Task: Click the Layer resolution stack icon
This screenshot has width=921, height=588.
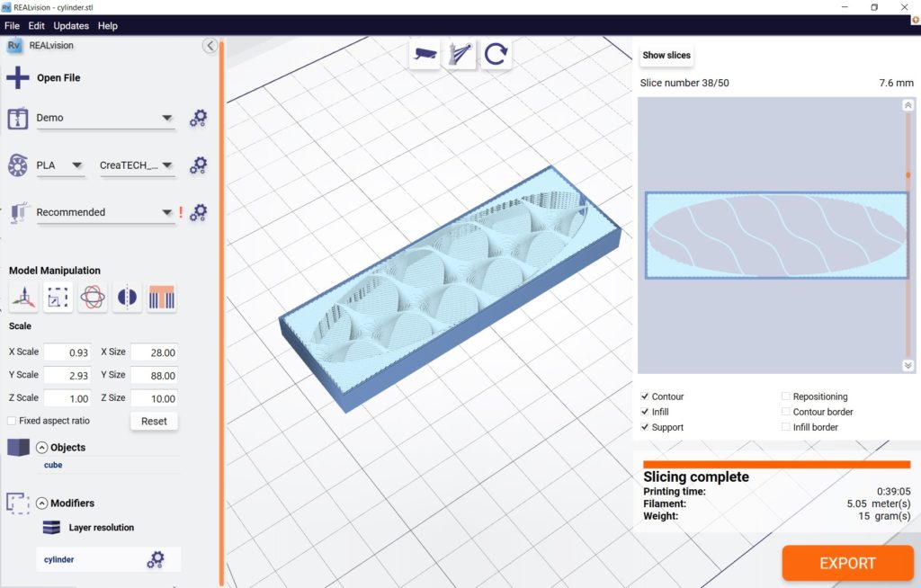Action: tap(51, 528)
